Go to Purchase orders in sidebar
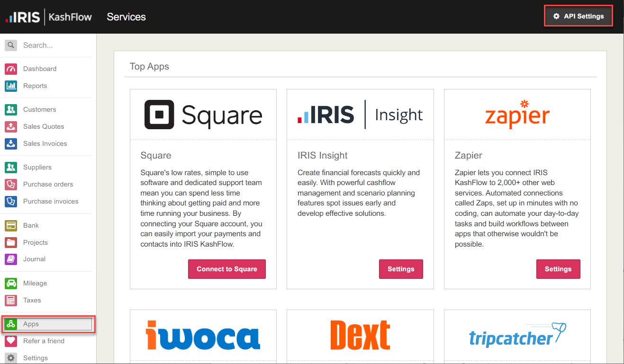The width and height of the screenshot is (624, 364). pyautogui.click(x=48, y=184)
